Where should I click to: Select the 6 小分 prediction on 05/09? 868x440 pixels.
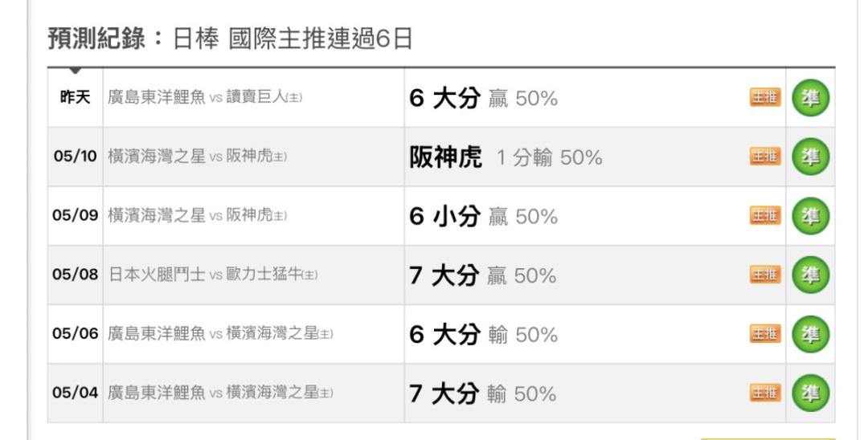(483, 216)
